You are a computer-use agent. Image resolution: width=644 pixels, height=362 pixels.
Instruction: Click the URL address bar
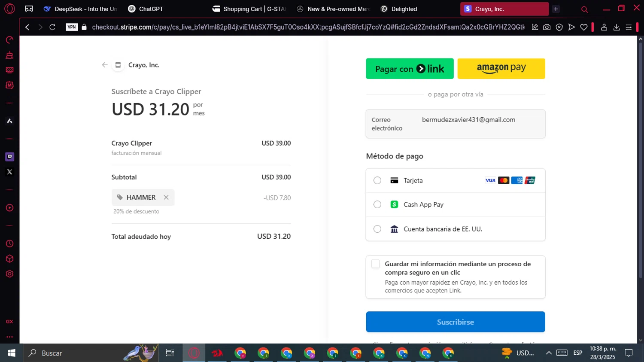pyautogui.click(x=308, y=27)
